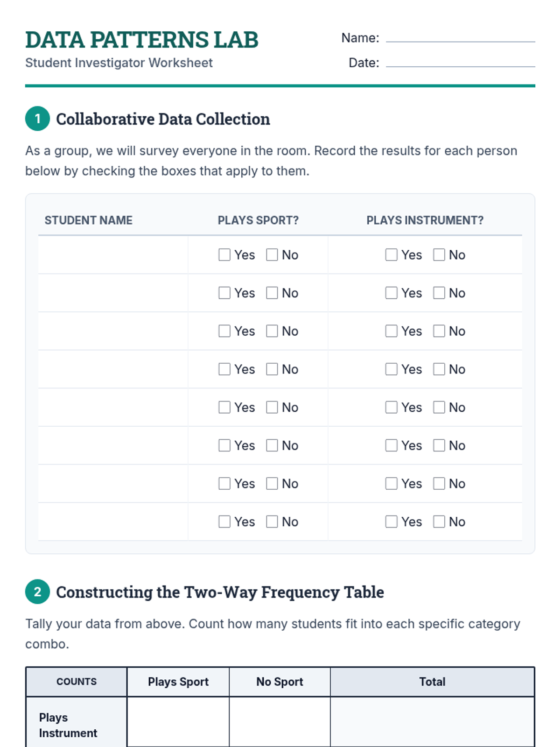Check No for Plays Sport in fourth row

[272, 369]
